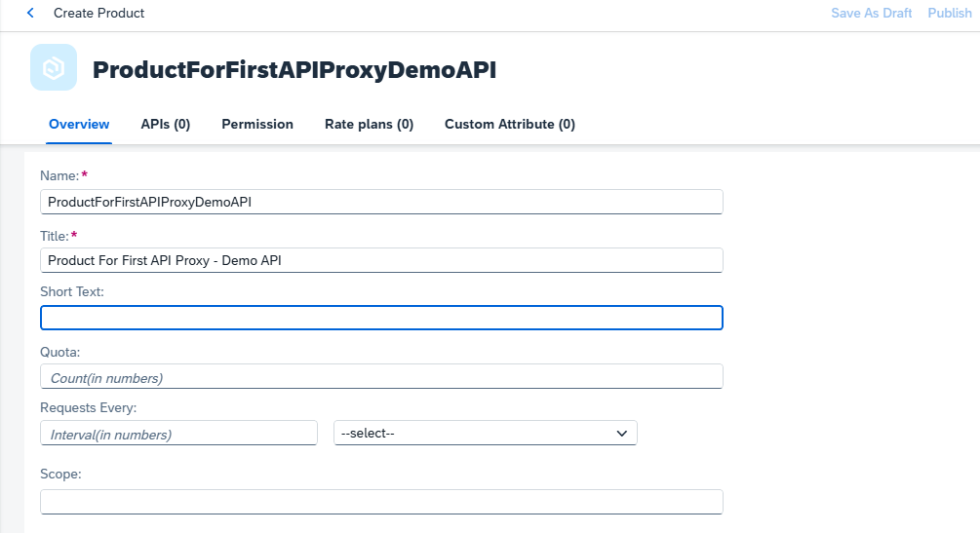This screenshot has height=533, width=980.
Task: Switch to the APIs (0) tab
Action: (165, 125)
